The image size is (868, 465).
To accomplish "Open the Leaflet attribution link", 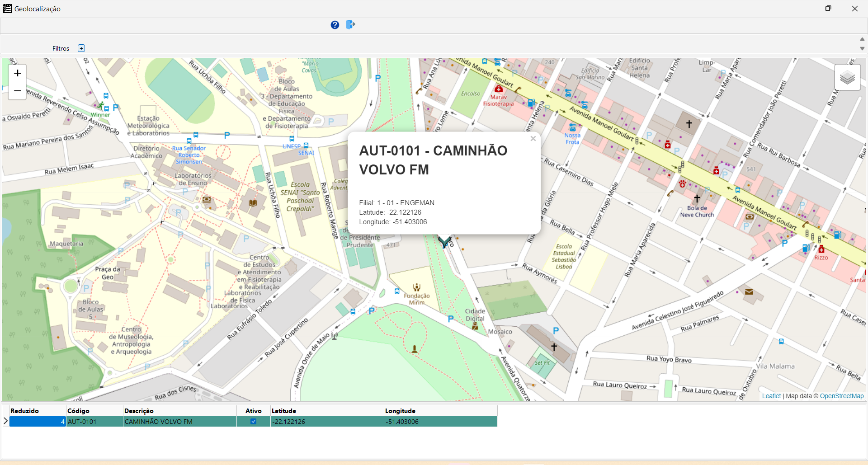I will click(x=771, y=396).
